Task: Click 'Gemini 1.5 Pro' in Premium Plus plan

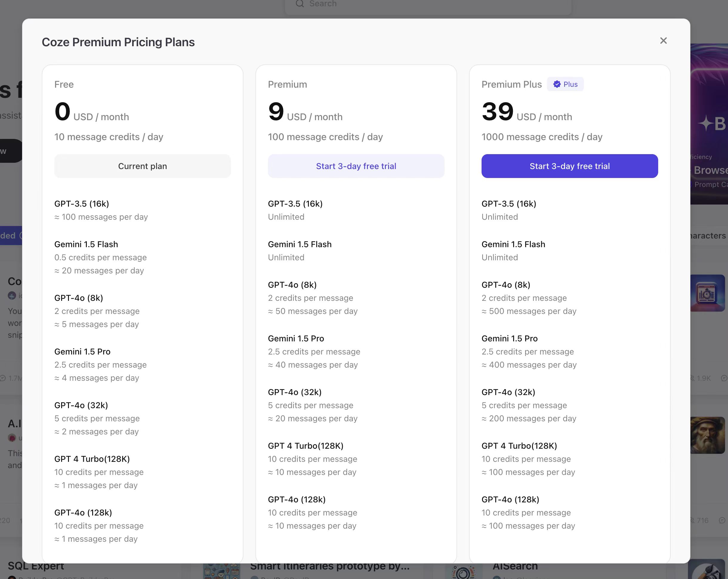Action: coord(510,338)
